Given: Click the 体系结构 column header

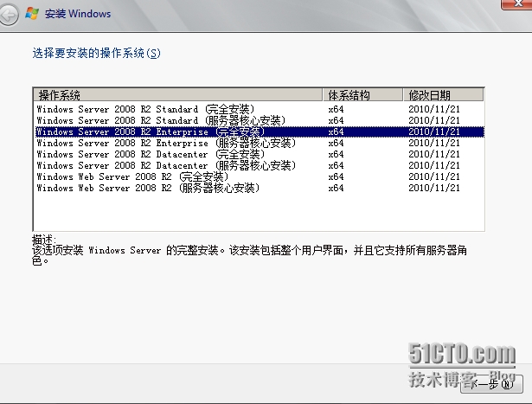Looking at the screenshot, I should tap(363, 95).
